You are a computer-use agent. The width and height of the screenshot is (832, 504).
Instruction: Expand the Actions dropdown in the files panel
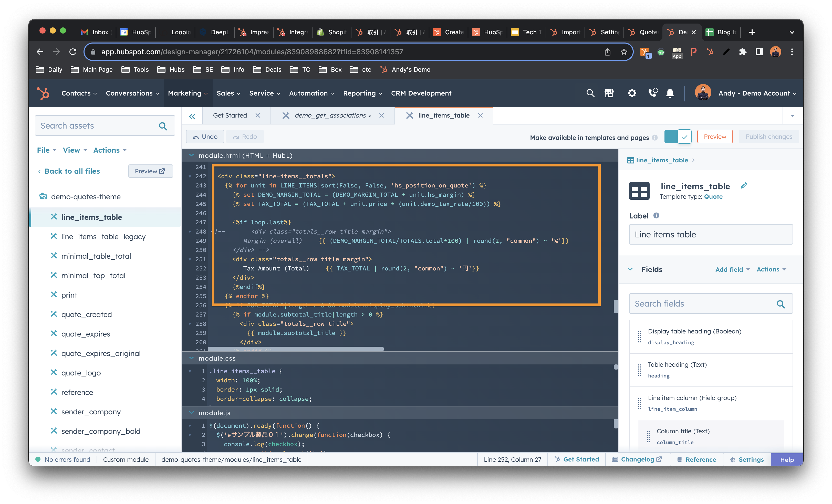(110, 150)
